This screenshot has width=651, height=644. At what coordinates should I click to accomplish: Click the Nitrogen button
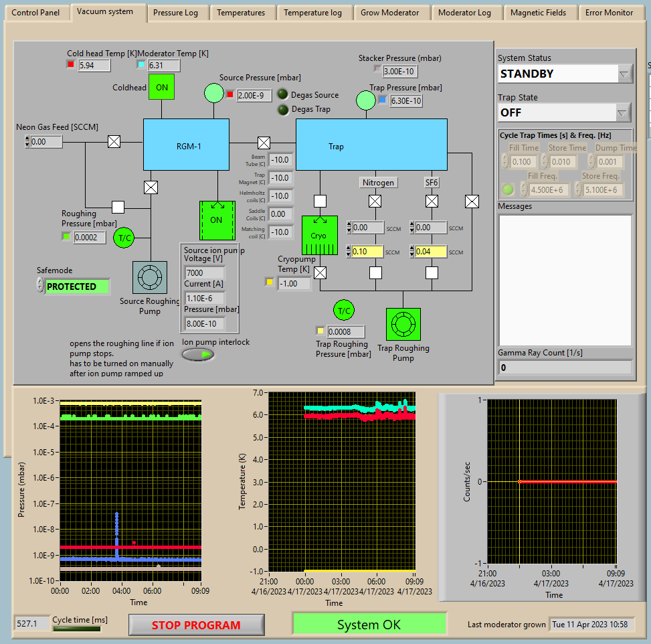pyautogui.click(x=379, y=182)
